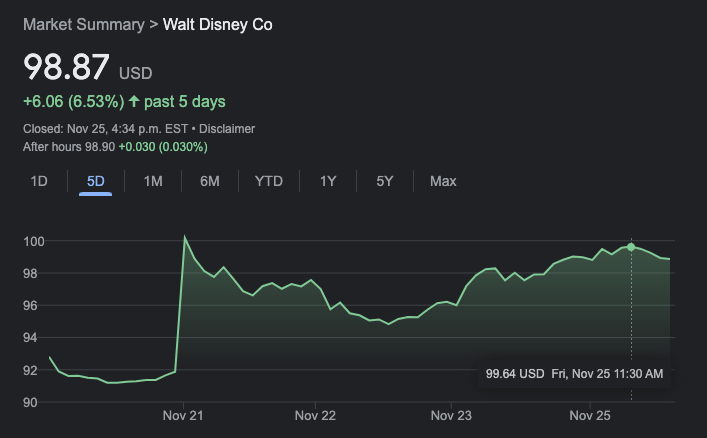The image size is (707, 438).
Task: Click the Nov 21 axis date label
Action: [x=184, y=415]
